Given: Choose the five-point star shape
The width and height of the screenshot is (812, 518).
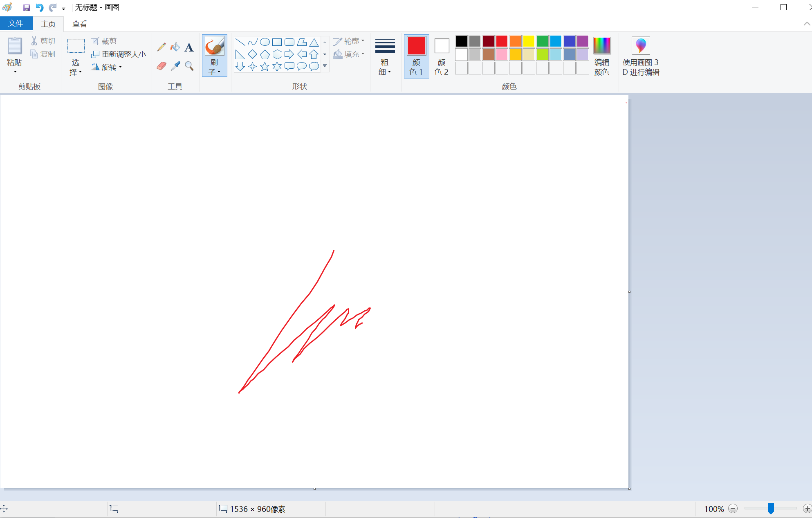Looking at the screenshot, I should (265, 67).
